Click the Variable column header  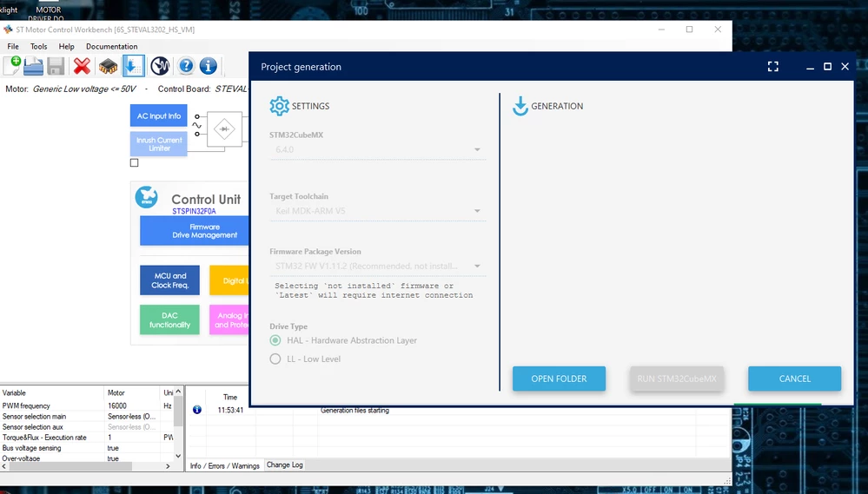[x=52, y=392]
